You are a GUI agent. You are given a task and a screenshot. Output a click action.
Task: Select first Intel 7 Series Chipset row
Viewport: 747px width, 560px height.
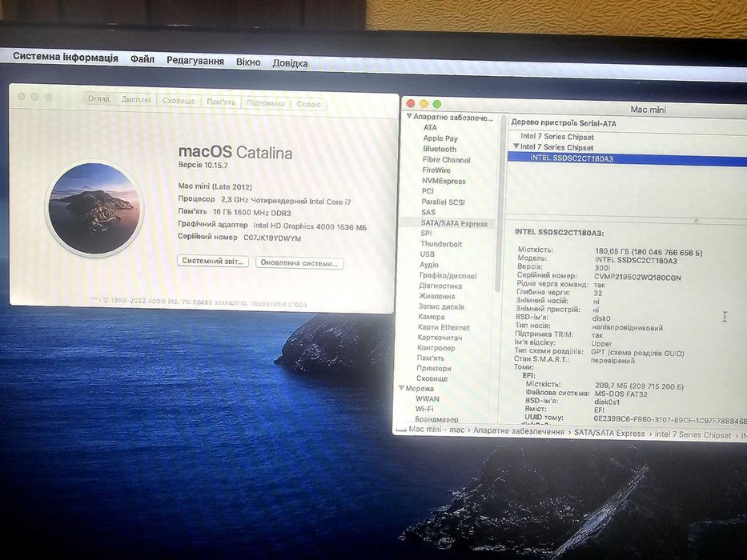(557, 137)
